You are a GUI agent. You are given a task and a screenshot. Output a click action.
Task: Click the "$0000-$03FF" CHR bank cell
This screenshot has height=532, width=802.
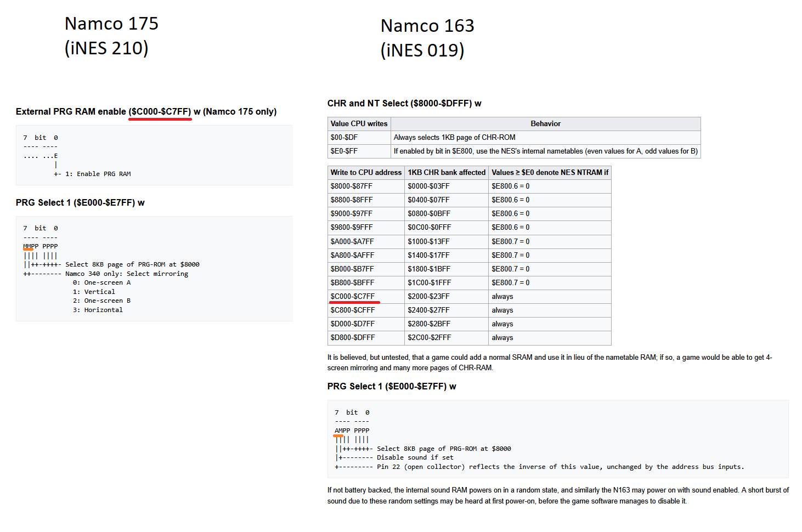447,186
